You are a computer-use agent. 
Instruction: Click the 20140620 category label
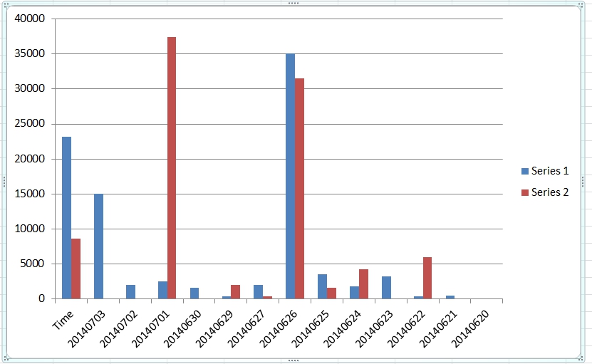[x=470, y=328]
